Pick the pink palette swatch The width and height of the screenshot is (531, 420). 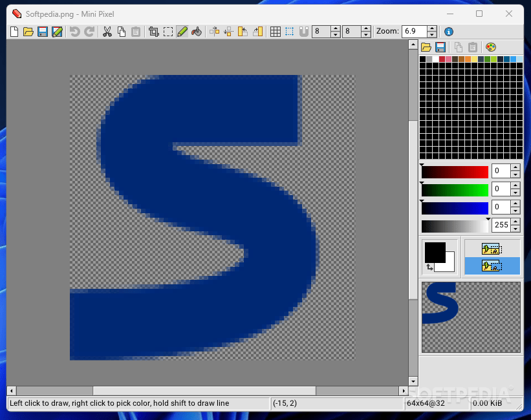point(448,59)
